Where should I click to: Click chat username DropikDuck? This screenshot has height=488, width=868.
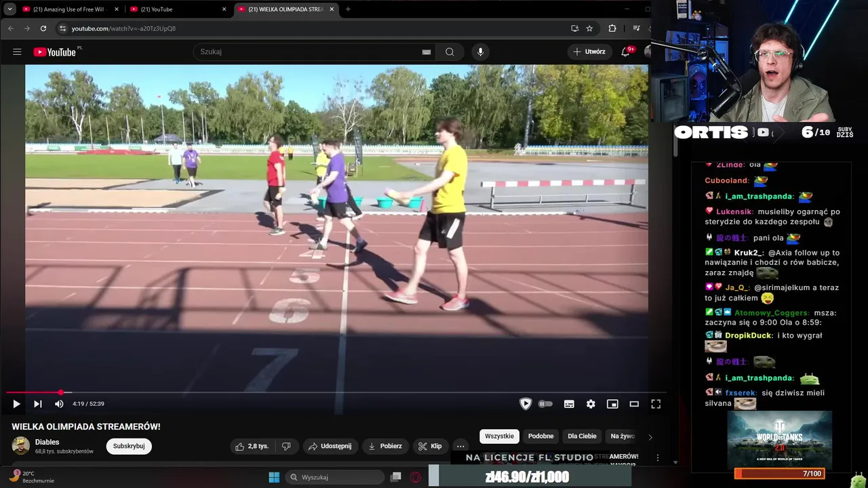pyautogui.click(x=749, y=335)
